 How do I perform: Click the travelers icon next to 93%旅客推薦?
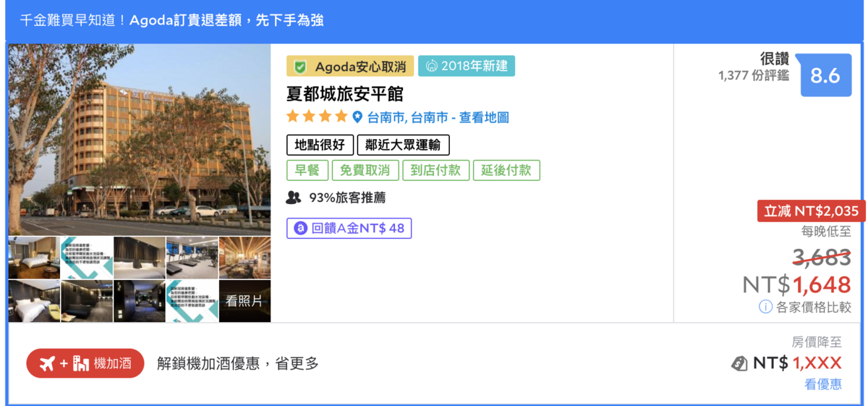click(294, 197)
